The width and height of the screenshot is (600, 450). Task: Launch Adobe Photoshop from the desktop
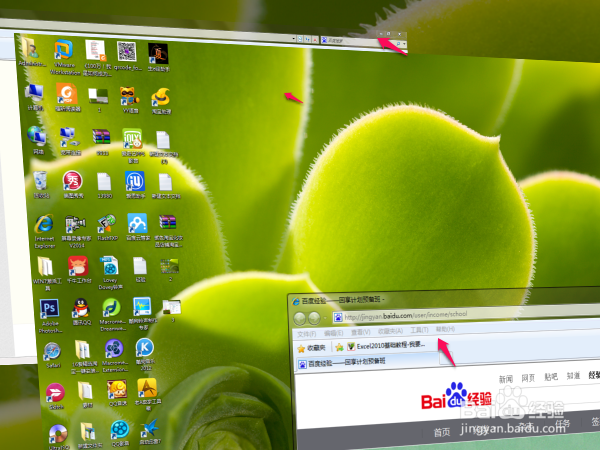pyautogui.click(x=50, y=316)
